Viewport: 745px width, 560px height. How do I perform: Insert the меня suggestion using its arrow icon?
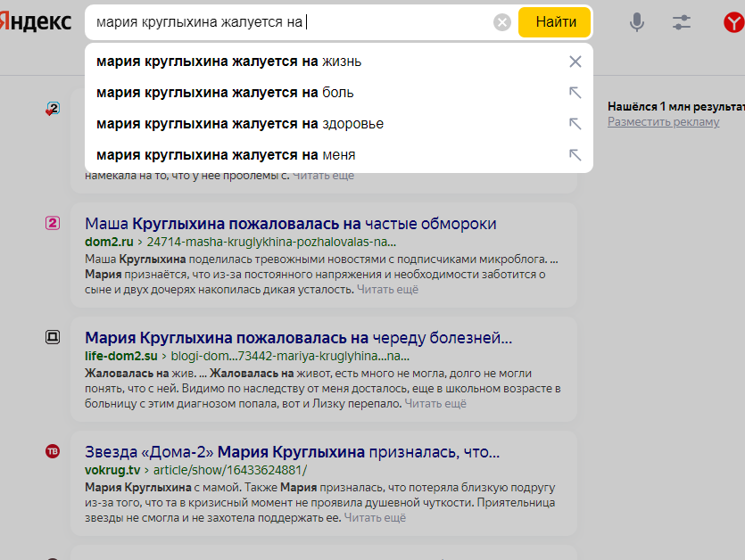click(575, 155)
